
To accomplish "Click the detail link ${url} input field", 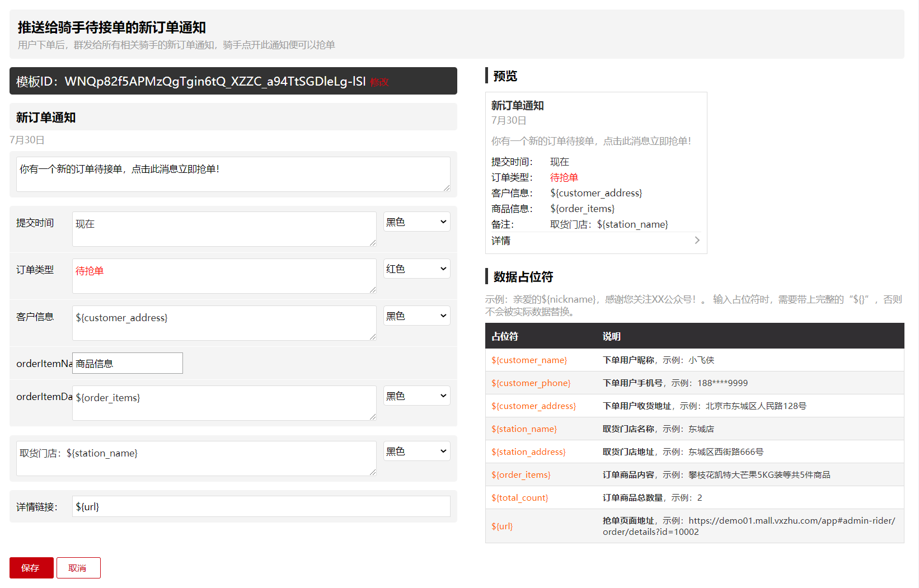I will 261,507.
